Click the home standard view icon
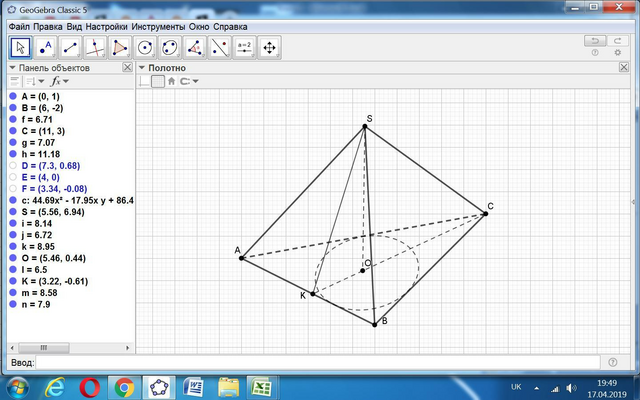The image size is (640, 400). pos(171,81)
